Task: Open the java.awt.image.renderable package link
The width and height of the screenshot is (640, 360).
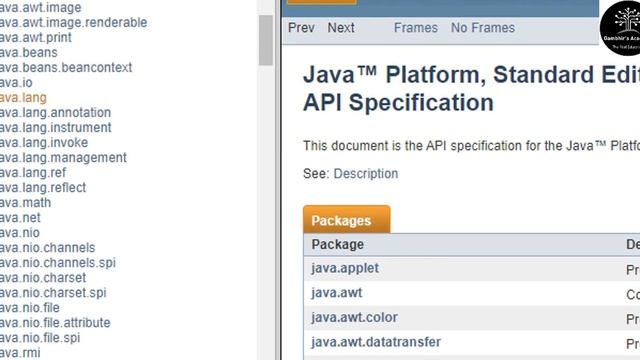Action: tap(73, 22)
